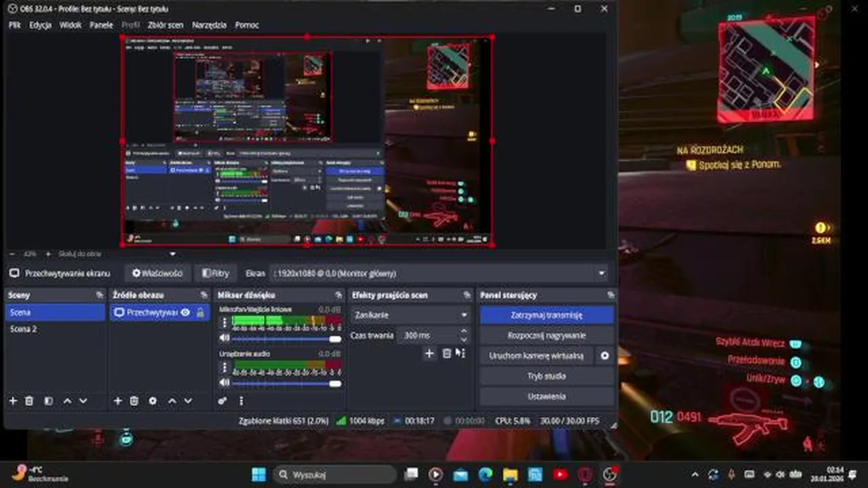The image size is (868, 488).
Task: Click Filtry button on source toolbar
Action: click(215, 273)
